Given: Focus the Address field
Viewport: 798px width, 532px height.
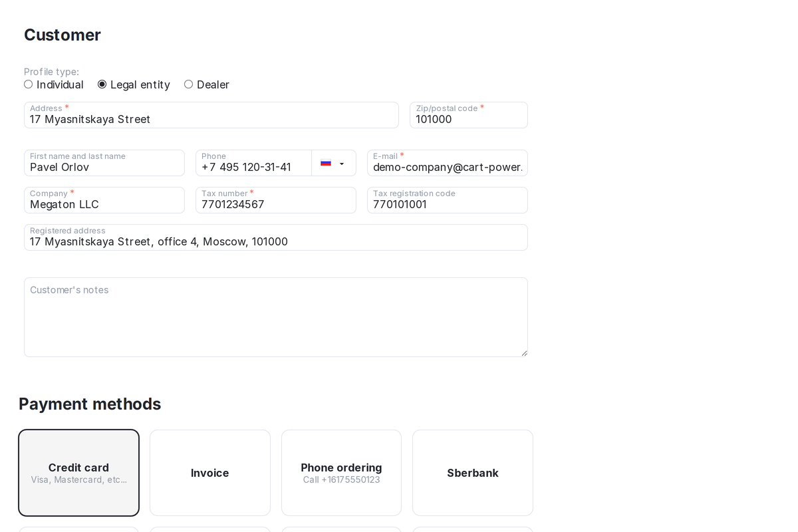Looking at the screenshot, I should point(211,115).
